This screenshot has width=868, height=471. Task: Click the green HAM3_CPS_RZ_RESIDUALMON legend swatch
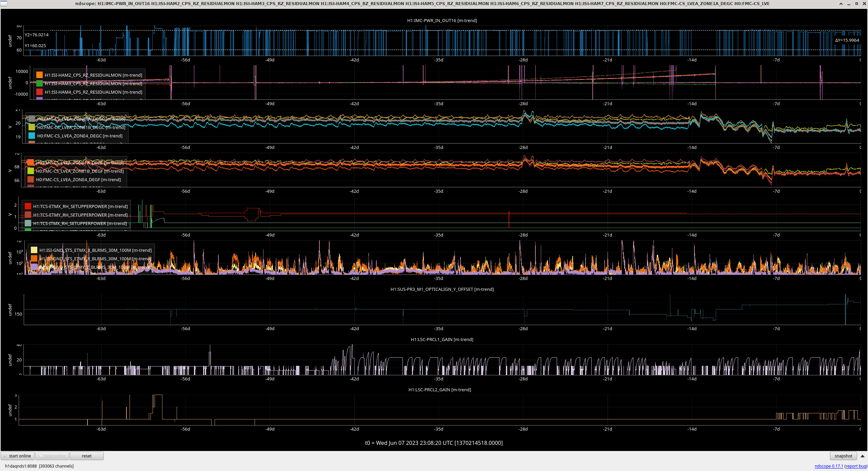tap(40, 83)
